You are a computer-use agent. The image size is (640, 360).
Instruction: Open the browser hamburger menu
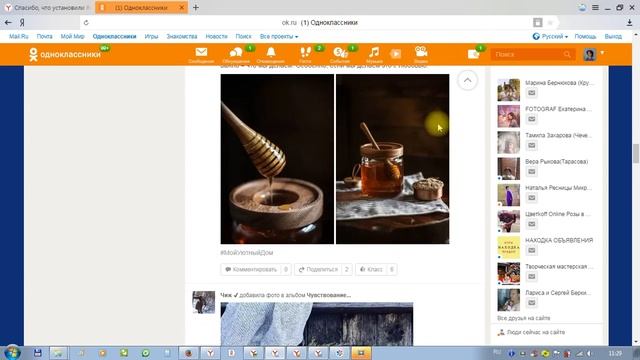click(x=596, y=7)
